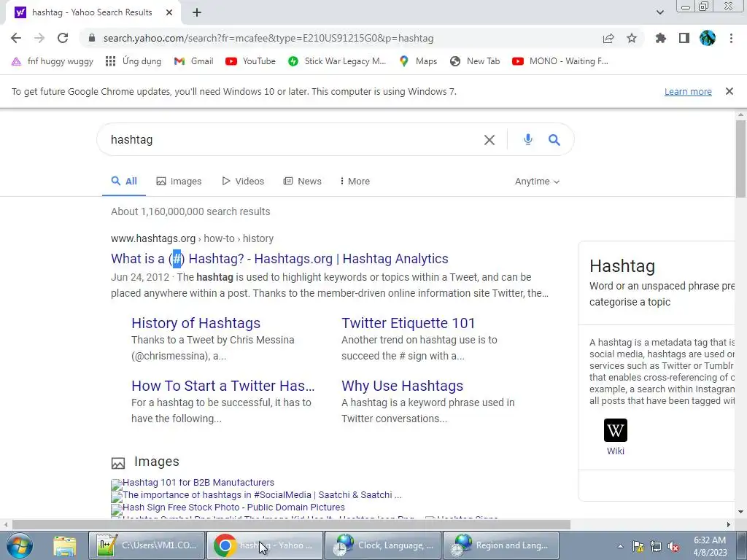Screen dimensions: 747x560
Task: Show hidden system tray icons
Action: (620, 546)
